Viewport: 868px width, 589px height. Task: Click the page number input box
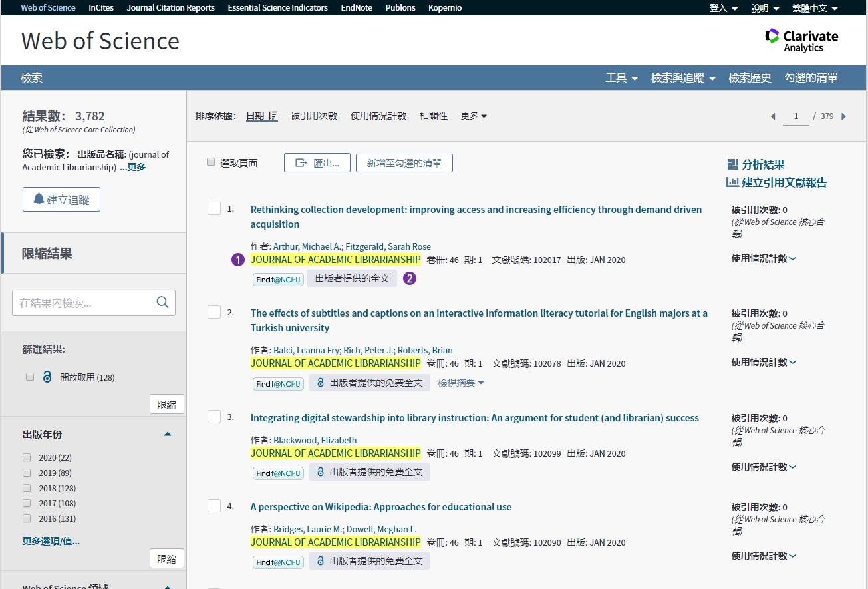tap(796, 116)
